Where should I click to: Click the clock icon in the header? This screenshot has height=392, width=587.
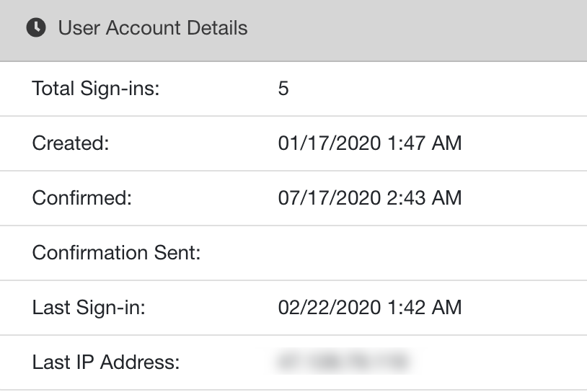[36, 27]
